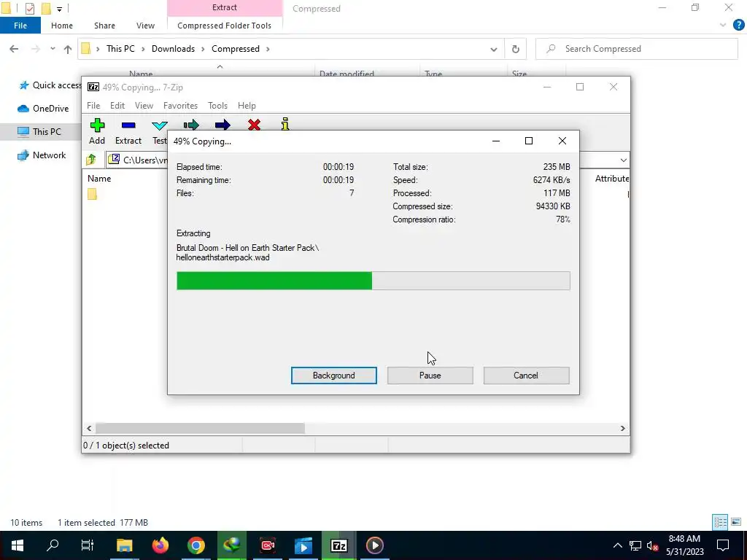
Task: Go up one folder level in 7-Zip
Action: pos(91,160)
